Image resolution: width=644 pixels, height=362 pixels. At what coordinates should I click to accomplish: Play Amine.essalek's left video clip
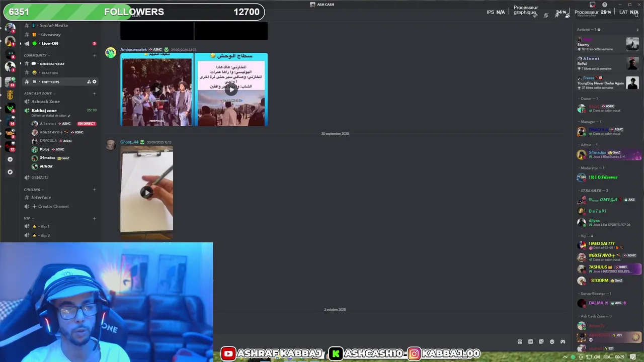156,89
